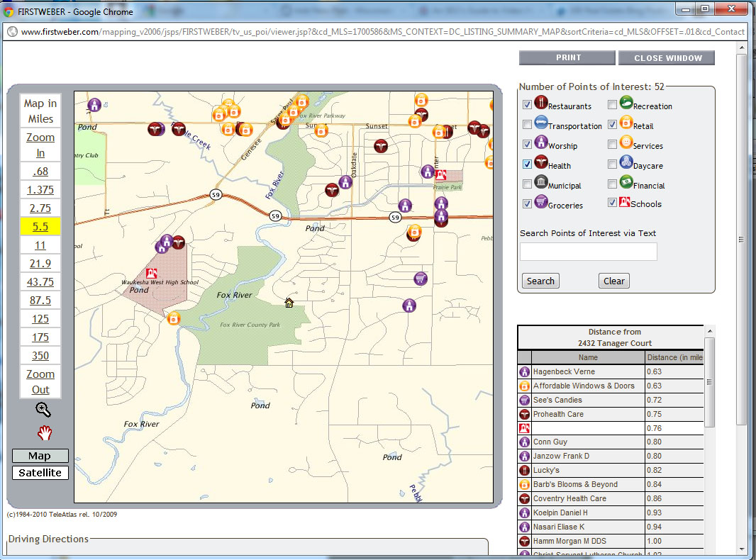This screenshot has width=756, height=560.
Task: Select the magnifier zoom tool
Action: 43,410
